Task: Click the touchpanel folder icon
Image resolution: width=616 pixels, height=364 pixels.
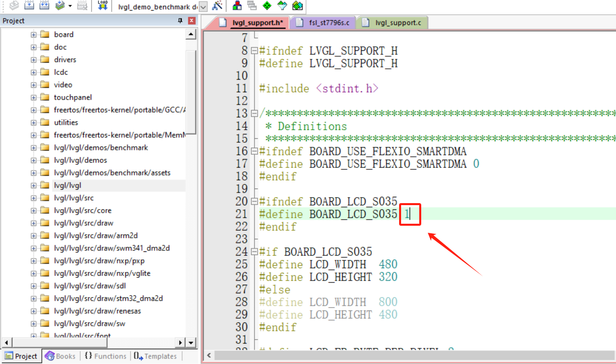Action: (44, 98)
